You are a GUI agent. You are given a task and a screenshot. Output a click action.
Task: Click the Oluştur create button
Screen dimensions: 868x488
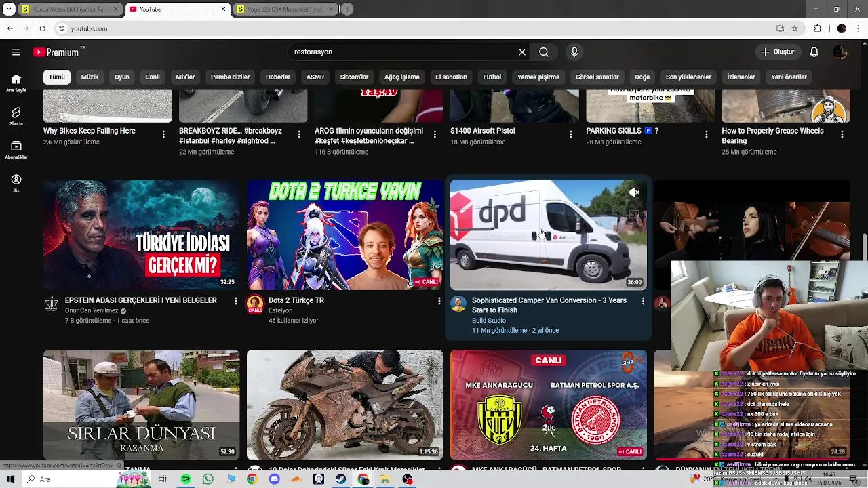point(778,52)
